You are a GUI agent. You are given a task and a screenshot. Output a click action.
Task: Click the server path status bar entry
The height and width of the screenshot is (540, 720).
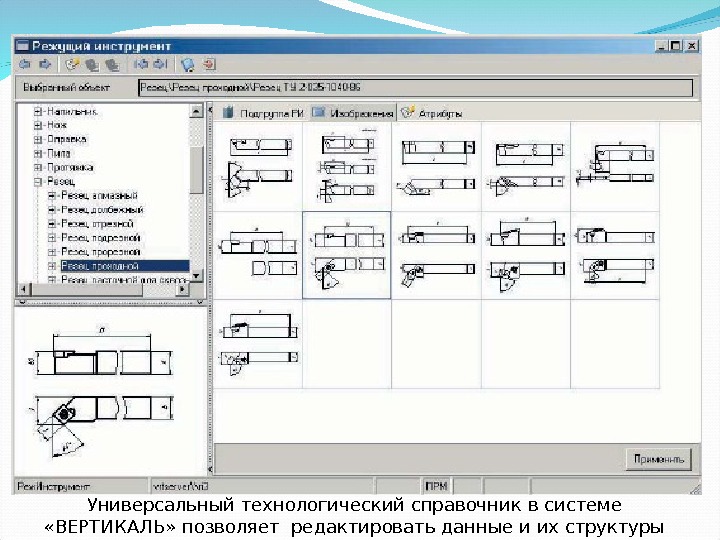(262, 486)
